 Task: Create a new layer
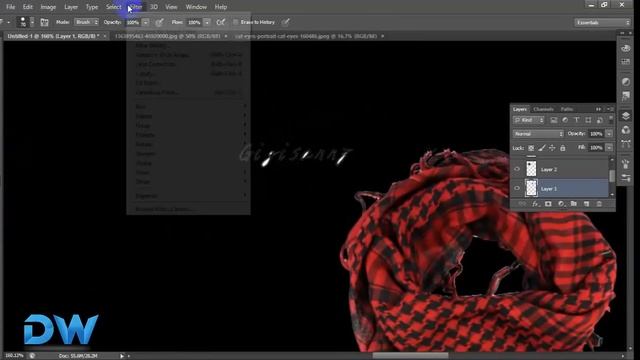click(587, 204)
